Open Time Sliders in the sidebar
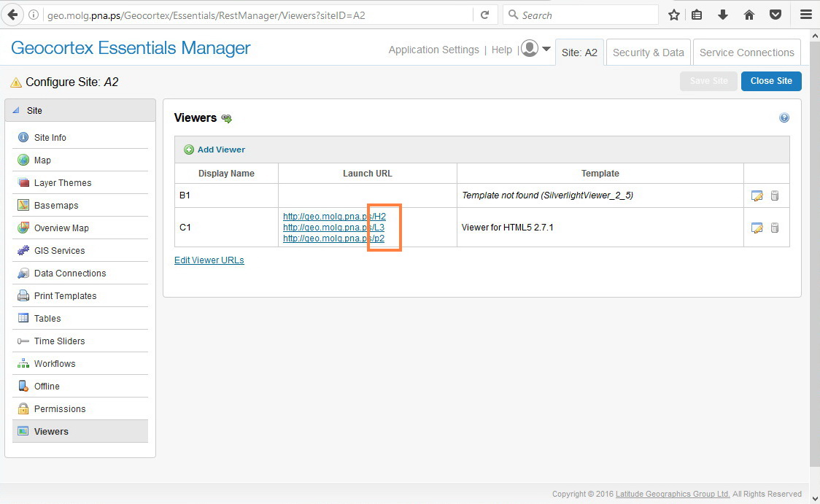 pos(80,341)
